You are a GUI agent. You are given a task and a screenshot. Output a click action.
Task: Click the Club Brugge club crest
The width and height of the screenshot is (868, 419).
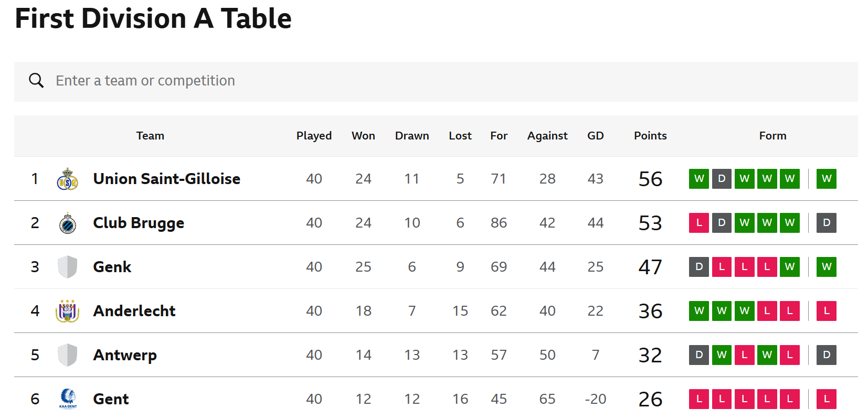tap(67, 223)
